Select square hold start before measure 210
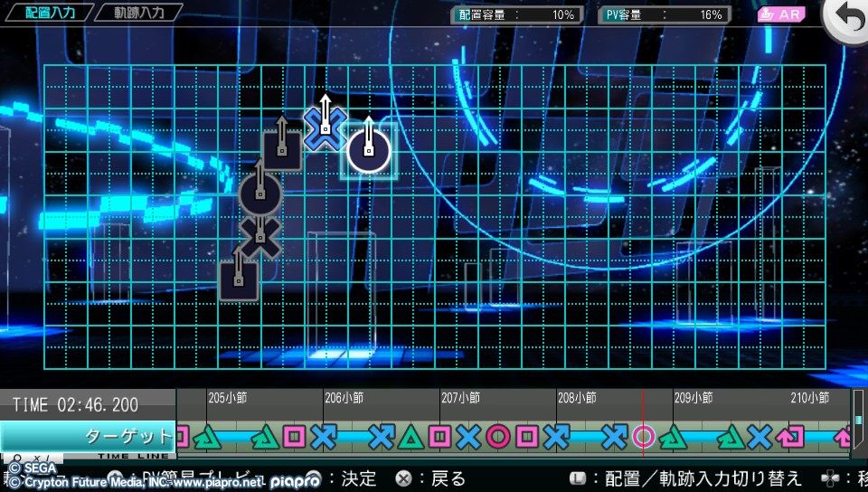 [790, 437]
